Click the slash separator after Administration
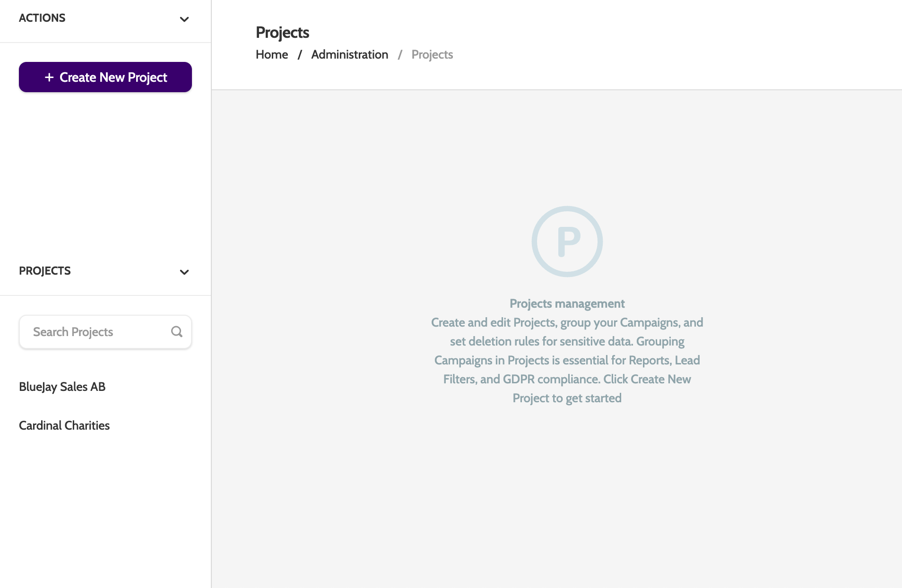This screenshot has height=588, width=902. point(400,54)
